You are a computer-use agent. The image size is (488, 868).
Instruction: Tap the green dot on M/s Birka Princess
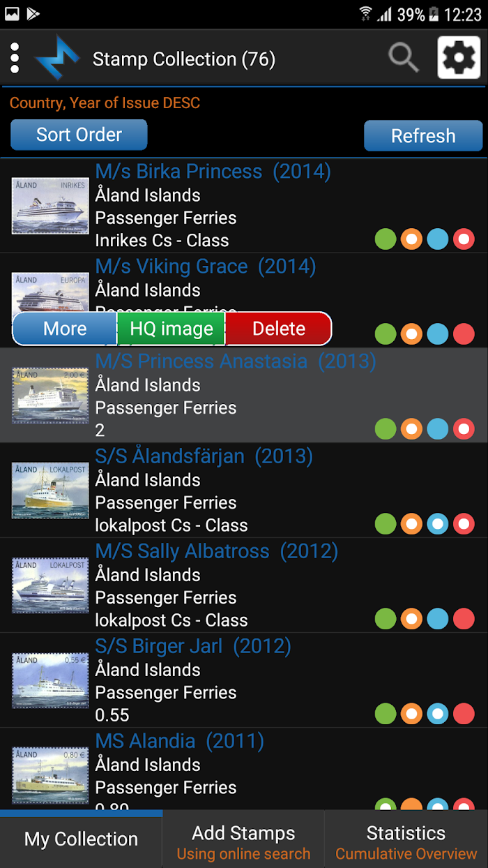click(386, 239)
